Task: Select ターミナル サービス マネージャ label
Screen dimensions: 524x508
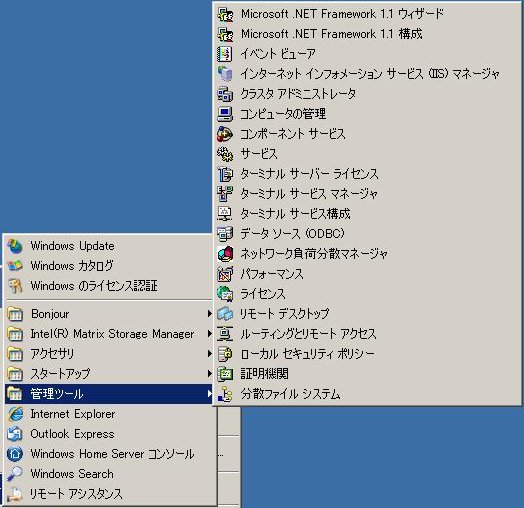Action: (x=309, y=194)
